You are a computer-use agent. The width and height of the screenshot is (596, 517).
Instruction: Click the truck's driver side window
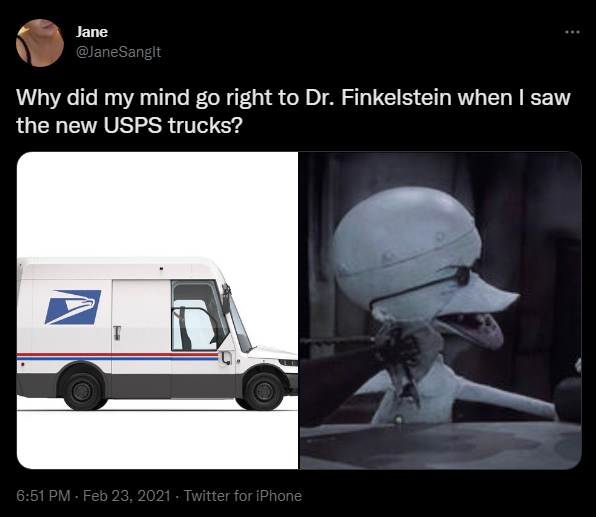pyautogui.click(x=197, y=316)
